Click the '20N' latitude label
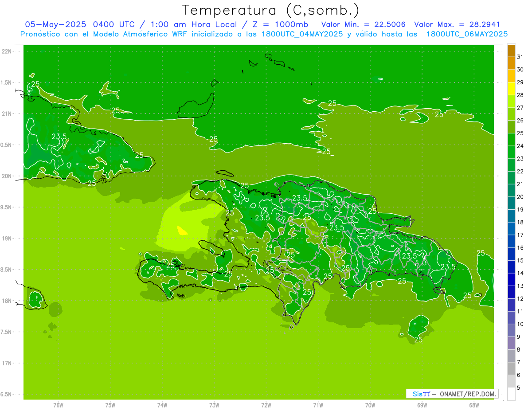This screenshot has height=411, width=532. (x=7, y=176)
